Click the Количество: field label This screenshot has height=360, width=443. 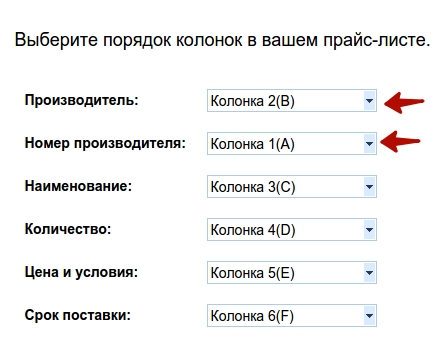tap(68, 229)
